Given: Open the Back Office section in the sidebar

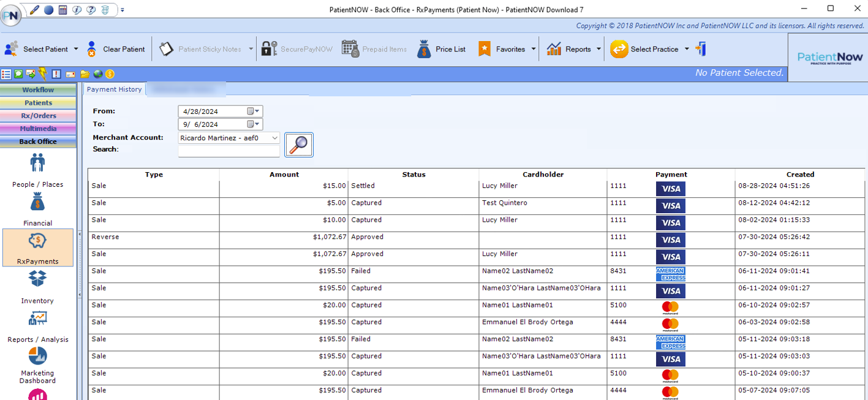Looking at the screenshot, I should (38, 142).
